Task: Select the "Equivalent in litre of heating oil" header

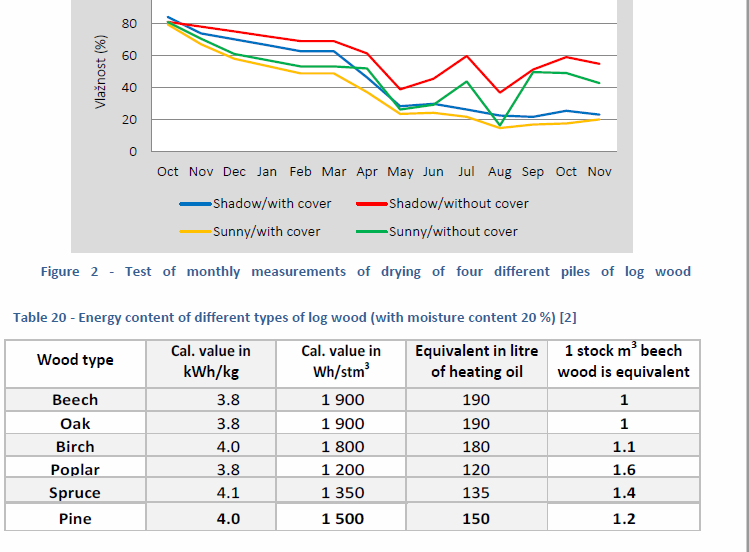Action: 477,361
